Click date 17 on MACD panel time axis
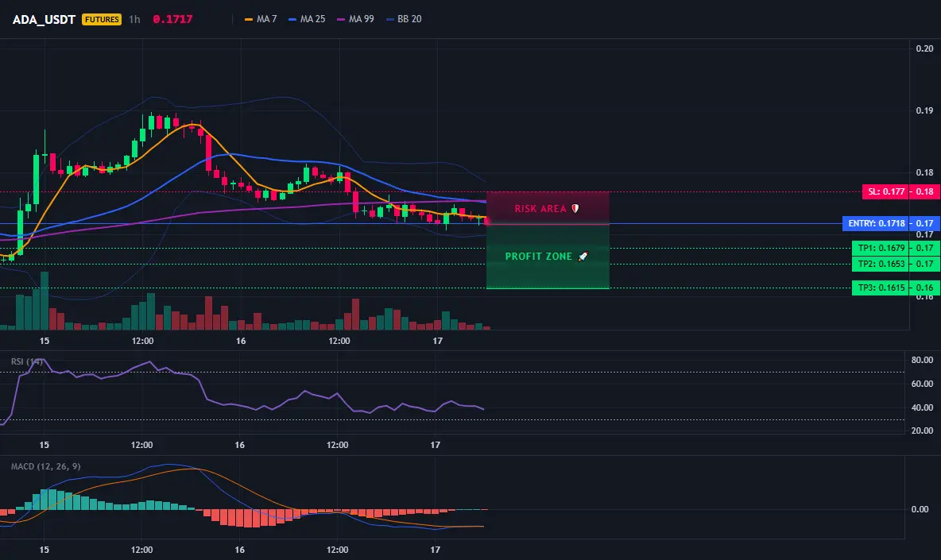 point(435,549)
